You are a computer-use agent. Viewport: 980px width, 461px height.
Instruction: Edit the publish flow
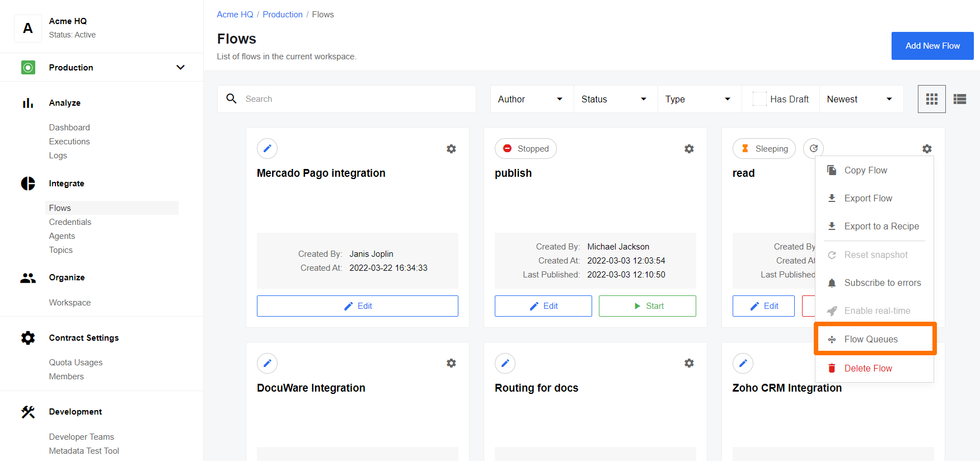(543, 306)
